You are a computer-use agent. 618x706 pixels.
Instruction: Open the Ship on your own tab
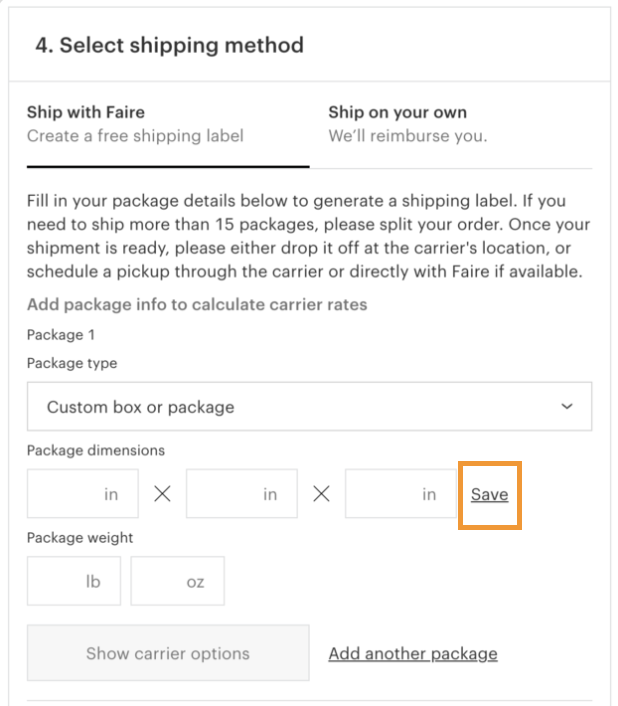point(407,124)
